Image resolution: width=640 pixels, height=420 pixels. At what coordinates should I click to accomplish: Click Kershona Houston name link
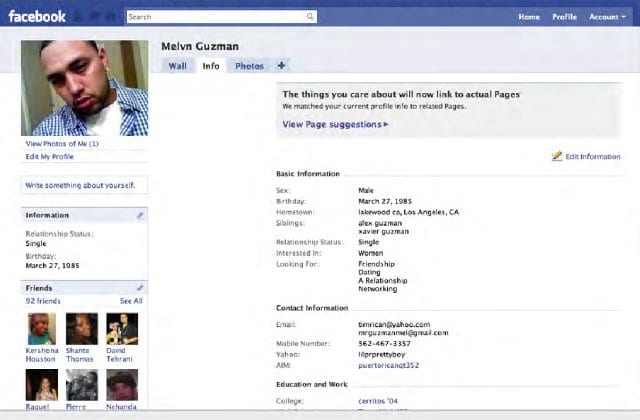click(x=42, y=355)
